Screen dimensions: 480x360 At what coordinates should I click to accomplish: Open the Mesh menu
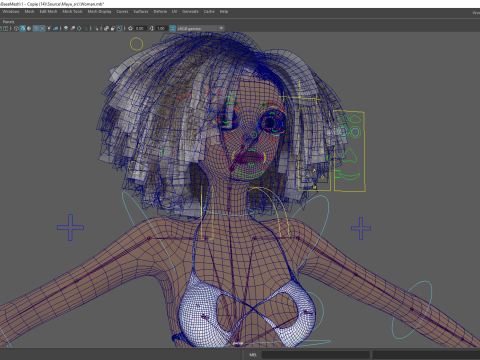[29, 12]
